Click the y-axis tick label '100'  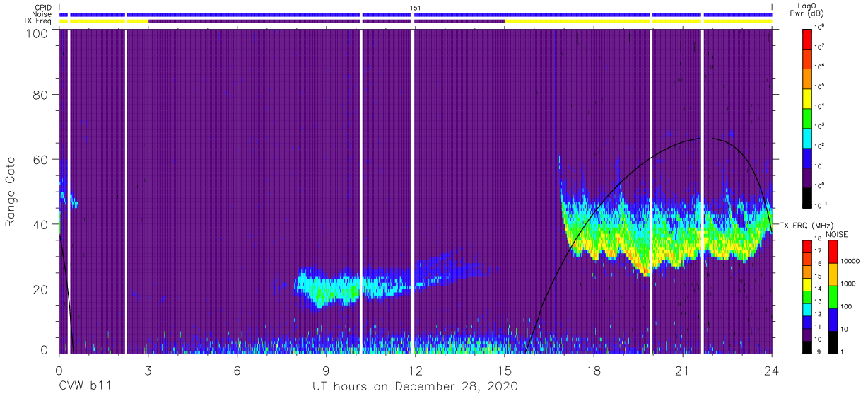[x=37, y=33]
